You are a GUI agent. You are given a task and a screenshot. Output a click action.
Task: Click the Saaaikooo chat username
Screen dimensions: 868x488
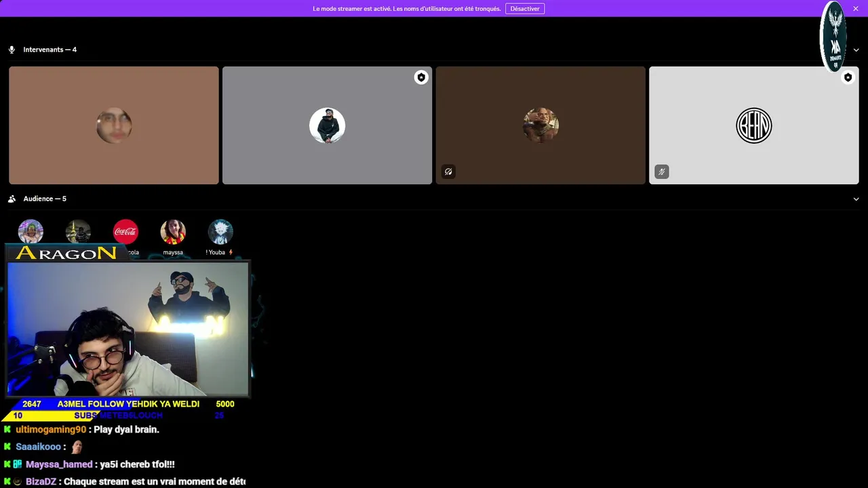click(38, 447)
